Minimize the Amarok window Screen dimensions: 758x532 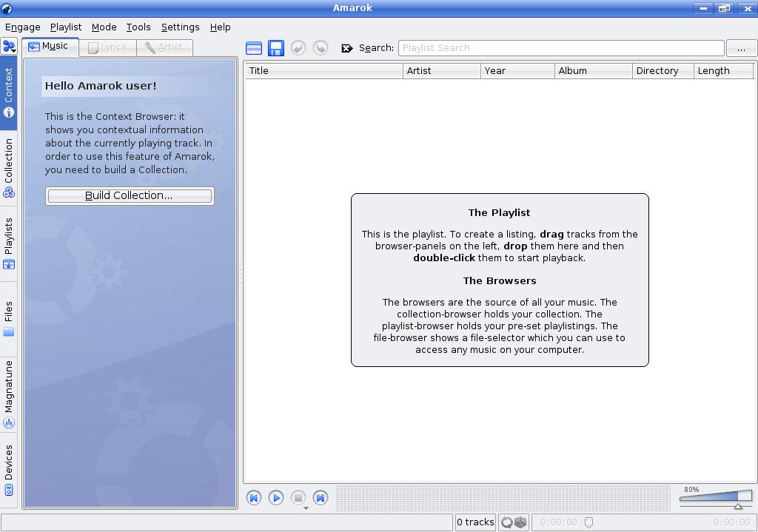[x=703, y=8]
